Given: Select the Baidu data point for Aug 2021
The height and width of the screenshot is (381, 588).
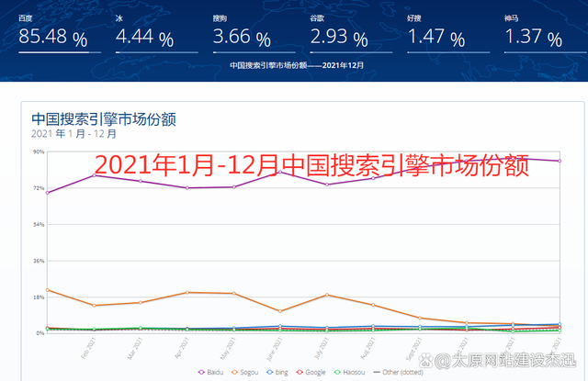Looking at the screenshot, I should pos(373,178).
